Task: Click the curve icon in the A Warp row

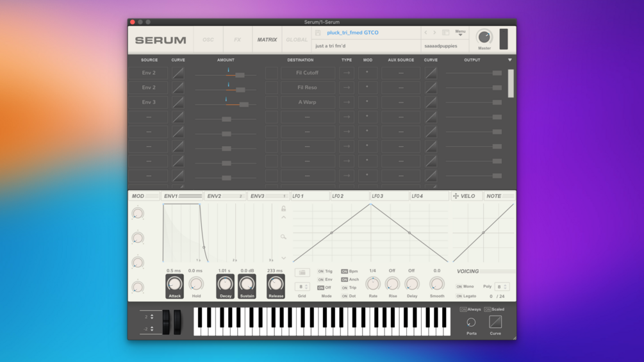Action: (178, 103)
